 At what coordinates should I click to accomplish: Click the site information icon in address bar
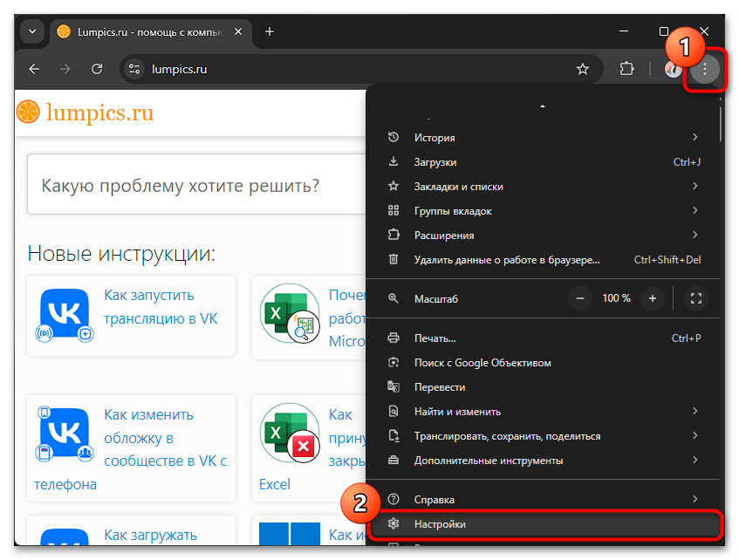[x=133, y=69]
